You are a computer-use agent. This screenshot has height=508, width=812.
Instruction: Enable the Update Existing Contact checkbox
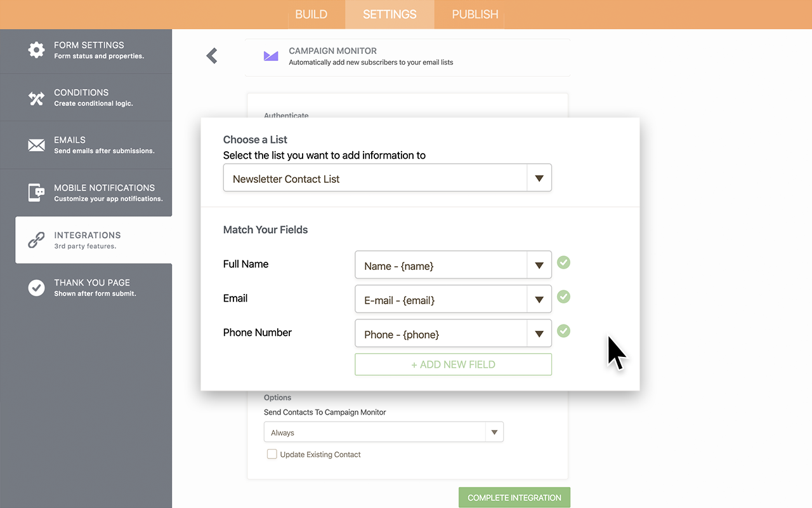click(x=272, y=454)
